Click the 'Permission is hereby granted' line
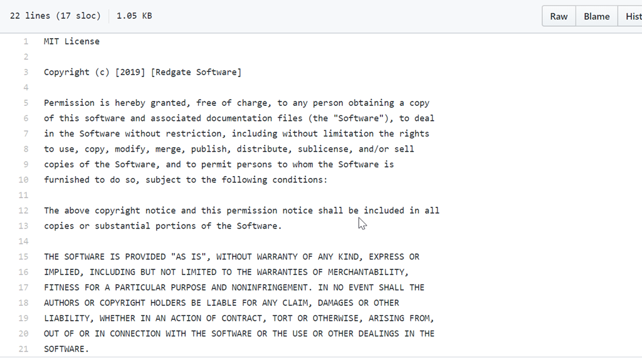The image size is (642, 364). tap(236, 103)
